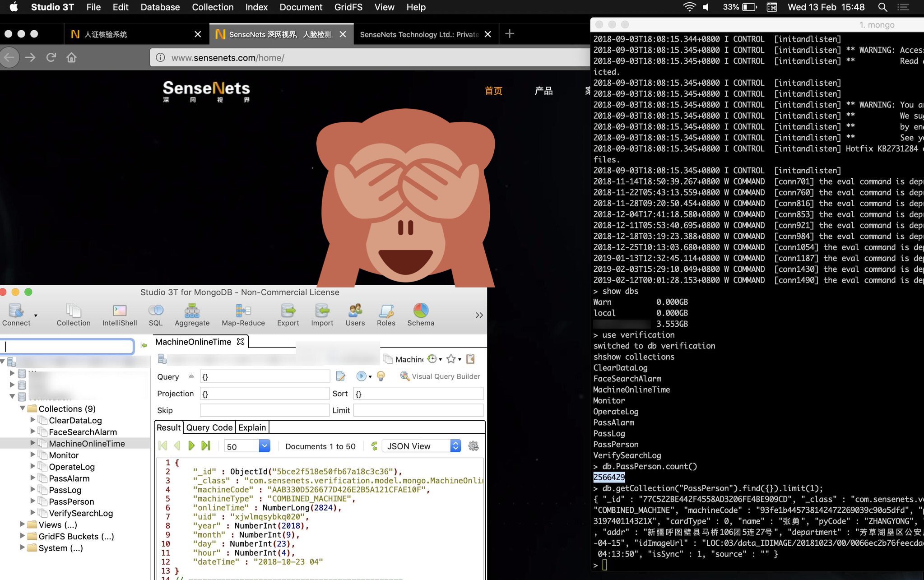Image resolution: width=924 pixels, height=580 pixels.
Task: Click the Map-Reduce toolbar icon
Action: click(243, 311)
